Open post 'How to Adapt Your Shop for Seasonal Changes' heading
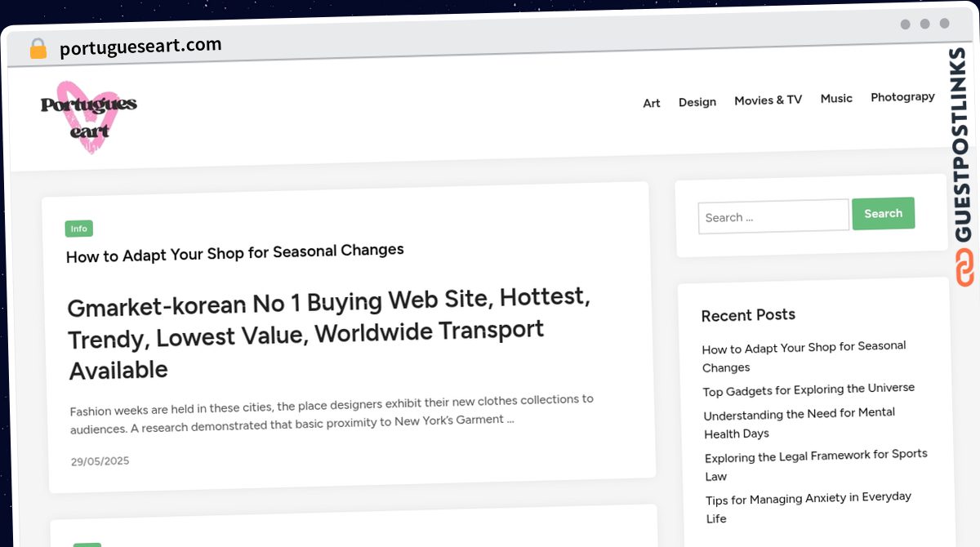 (x=235, y=253)
